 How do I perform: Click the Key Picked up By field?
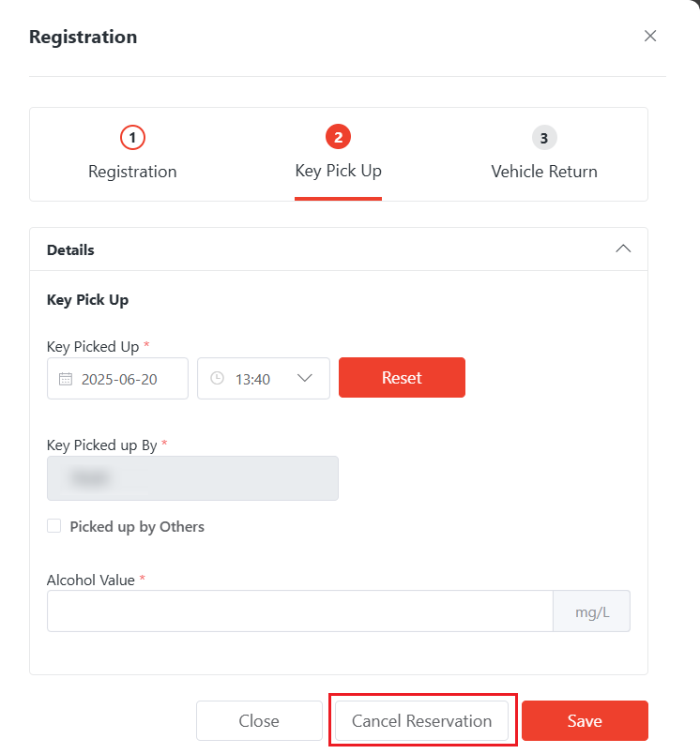[192, 478]
